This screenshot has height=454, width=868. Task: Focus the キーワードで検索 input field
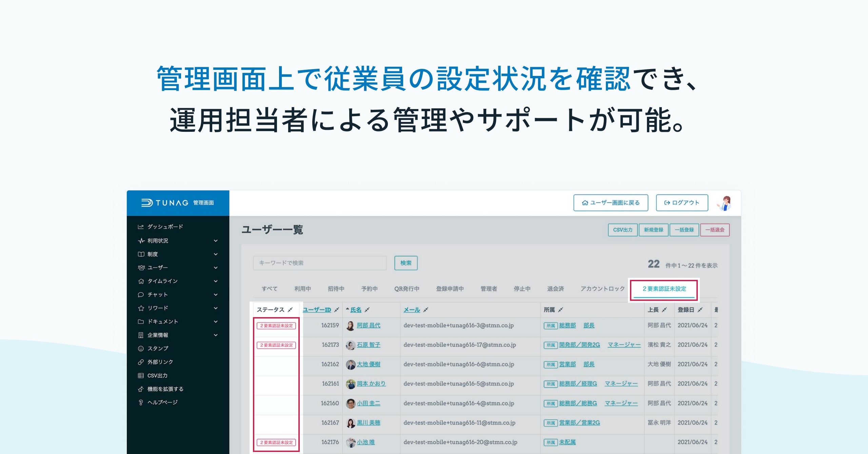(319, 263)
